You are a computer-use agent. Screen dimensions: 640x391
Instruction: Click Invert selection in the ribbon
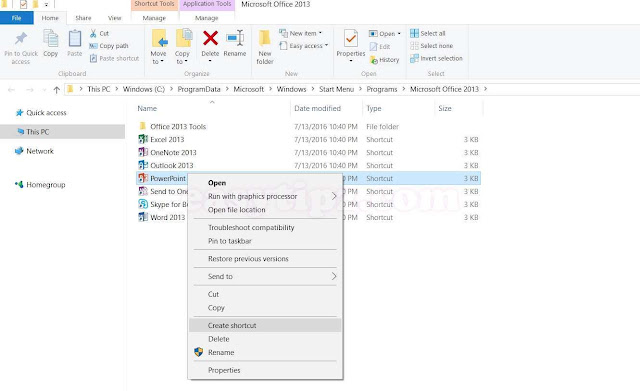click(436, 58)
